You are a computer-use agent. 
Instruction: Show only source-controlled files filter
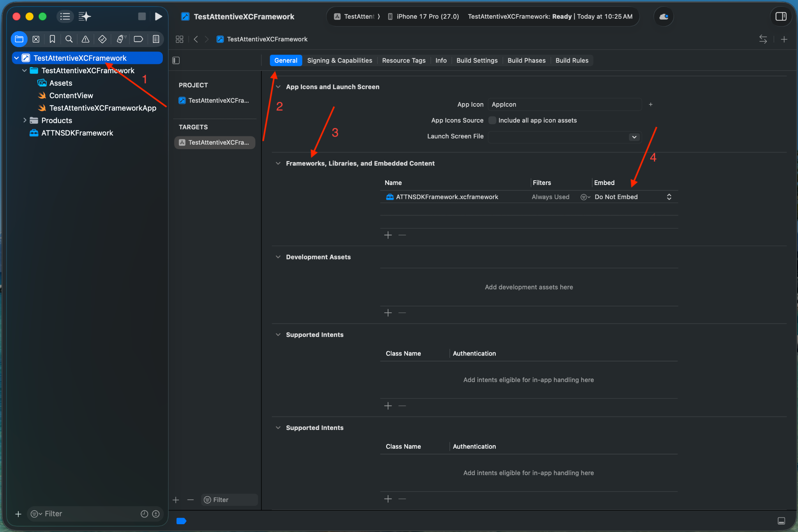click(156, 514)
